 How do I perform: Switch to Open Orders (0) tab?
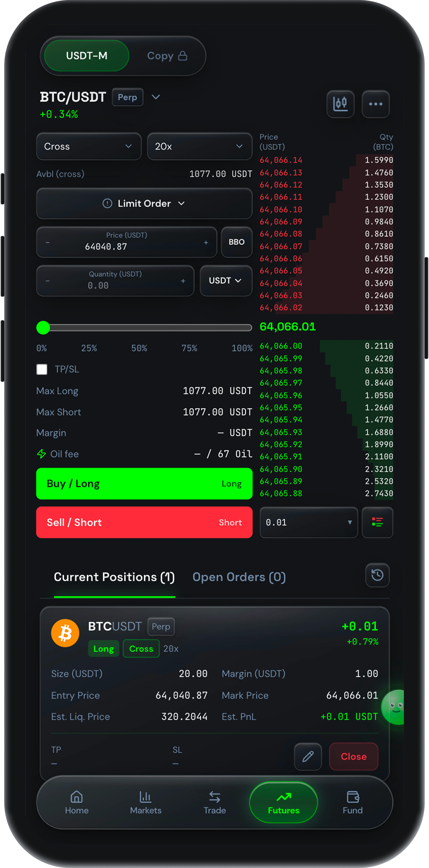(239, 577)
